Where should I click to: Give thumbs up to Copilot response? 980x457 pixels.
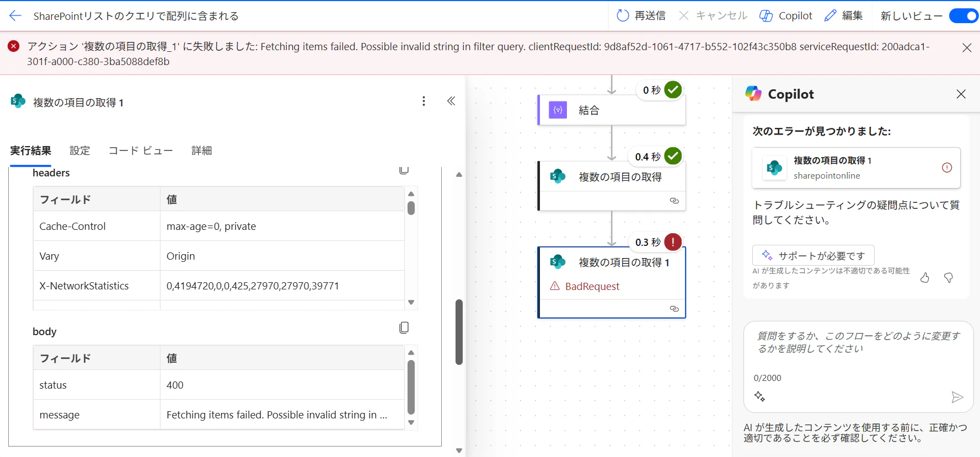click(x=925, y=278)
